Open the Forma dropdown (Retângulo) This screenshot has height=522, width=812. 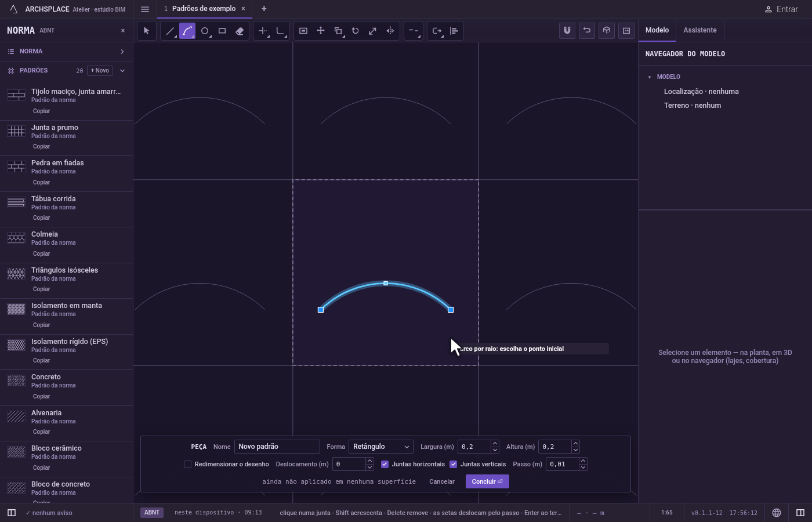click(x=381, y=447)
